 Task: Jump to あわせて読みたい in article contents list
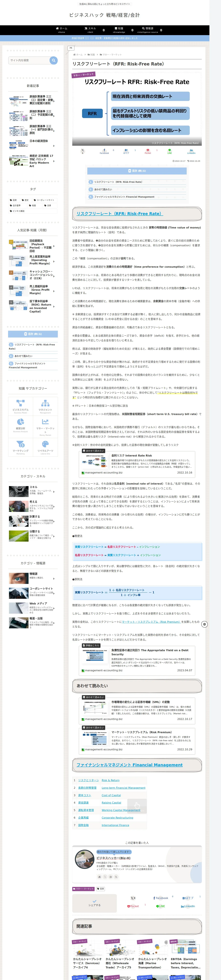(103, 189)
